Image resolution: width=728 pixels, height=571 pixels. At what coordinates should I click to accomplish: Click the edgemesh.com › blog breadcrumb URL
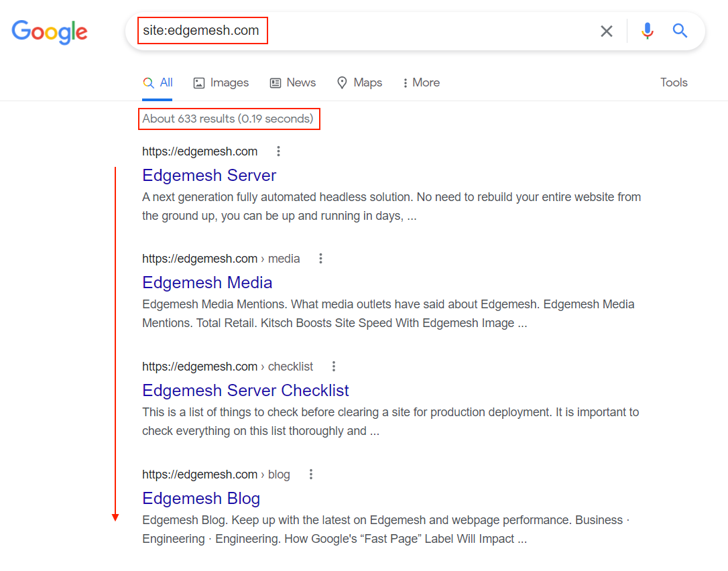coord(216,474)
